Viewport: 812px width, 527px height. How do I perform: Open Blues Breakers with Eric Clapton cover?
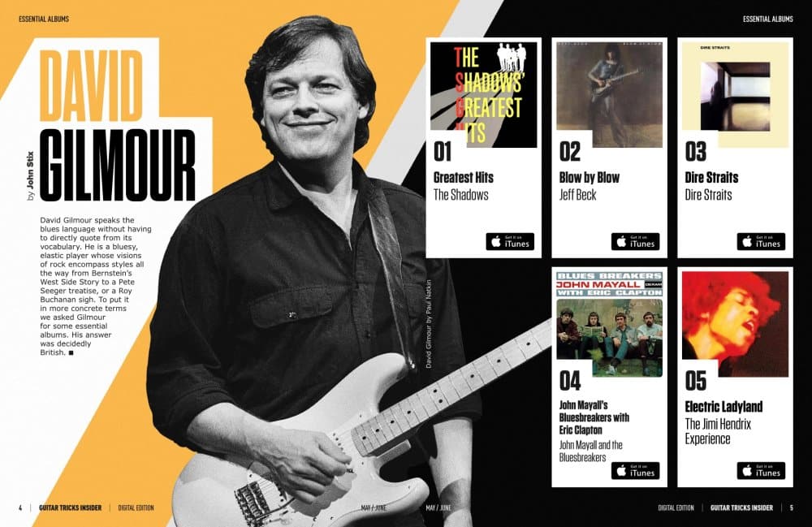pyautogui.click(x=610, y=323)
